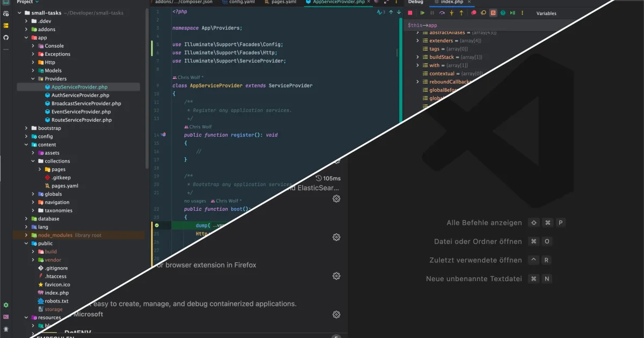Open gear settings beside ElasticSearch extension
Image resolution: width=644 pixels, height=338 pixels.
click(336, 199)
